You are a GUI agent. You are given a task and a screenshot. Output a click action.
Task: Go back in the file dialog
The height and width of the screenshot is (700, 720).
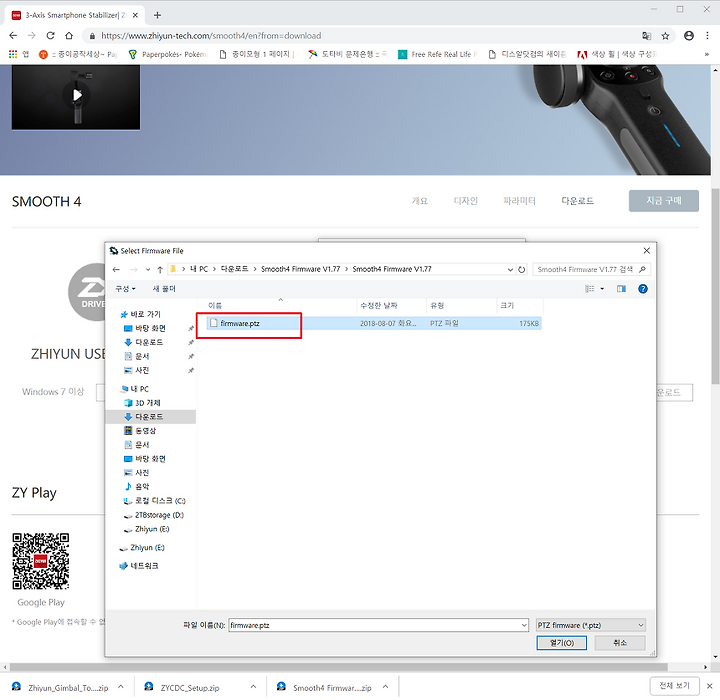[116, 270]
